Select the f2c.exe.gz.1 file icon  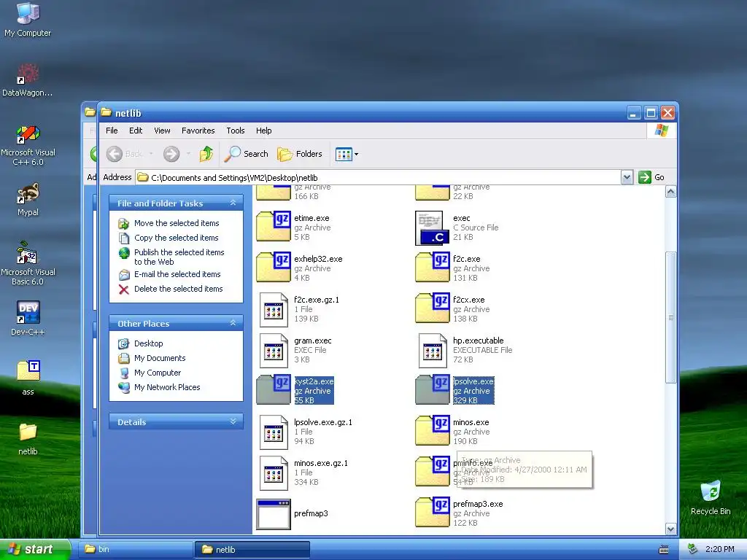[274, 309]
